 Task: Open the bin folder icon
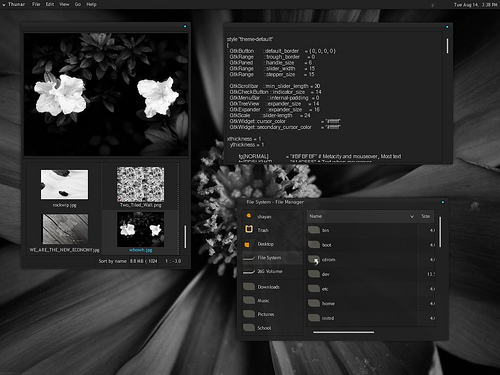click(x=314, y=230)
